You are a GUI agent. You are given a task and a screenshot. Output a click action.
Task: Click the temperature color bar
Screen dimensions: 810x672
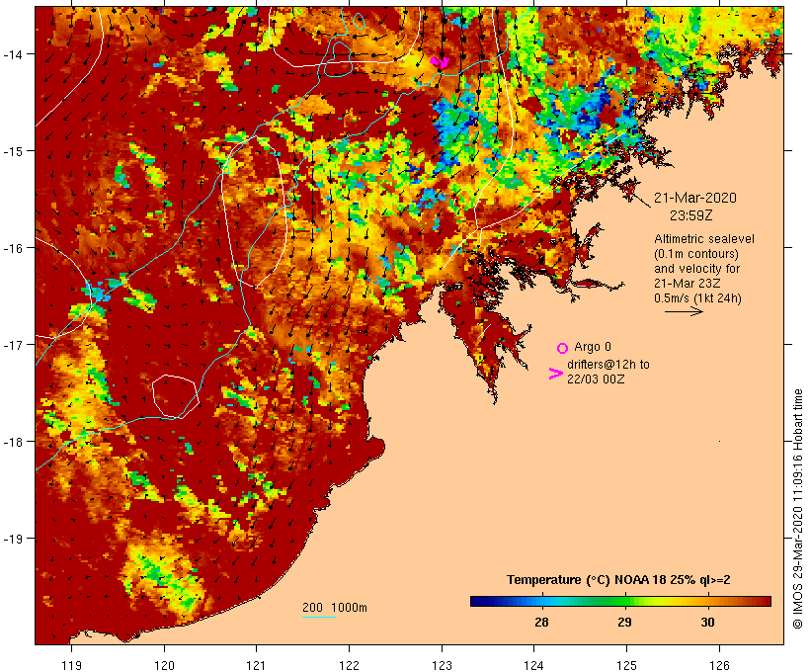point(620,601)
